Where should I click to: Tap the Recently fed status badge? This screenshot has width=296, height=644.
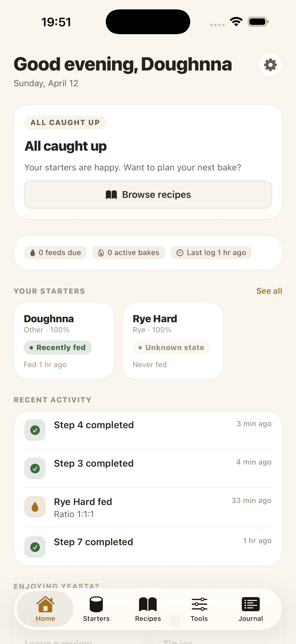point(58,348)
